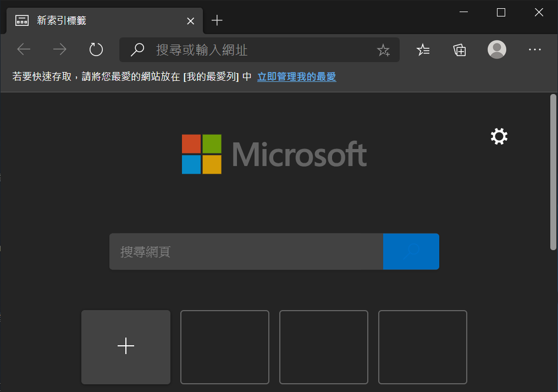Add a quick link with plus tile
The image size is (558, 392).
(126, 347)
